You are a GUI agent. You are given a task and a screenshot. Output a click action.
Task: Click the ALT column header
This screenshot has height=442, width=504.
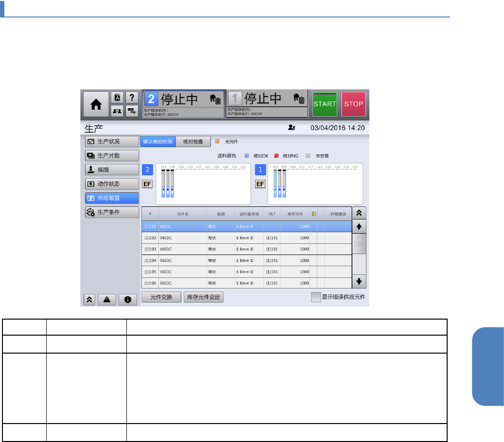coord(272,214)
